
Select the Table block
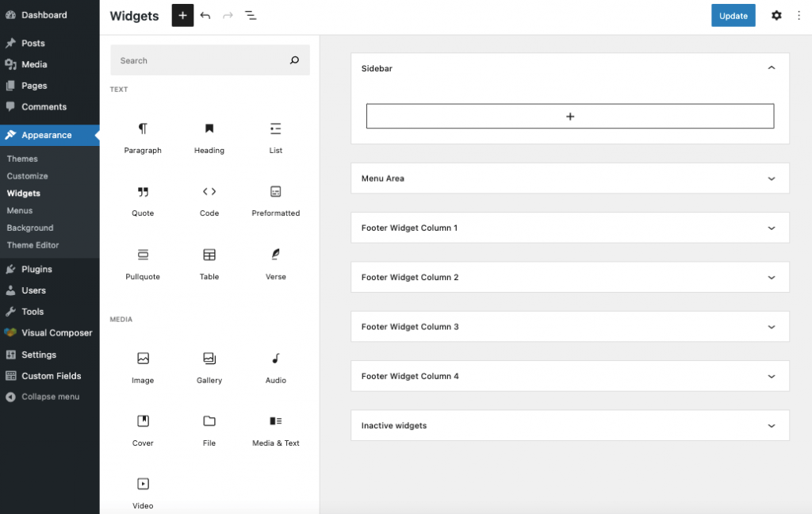point(209,262)
